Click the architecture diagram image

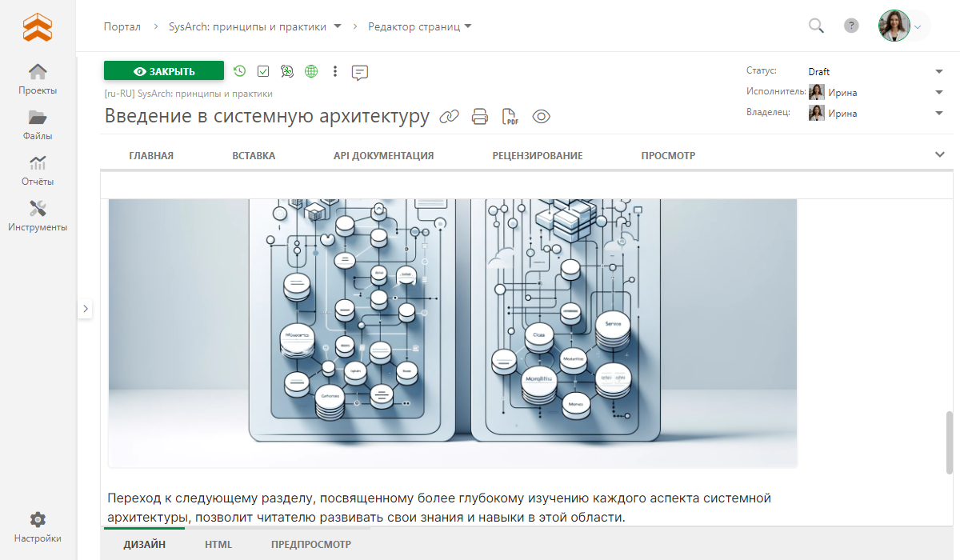click(453, 328)
